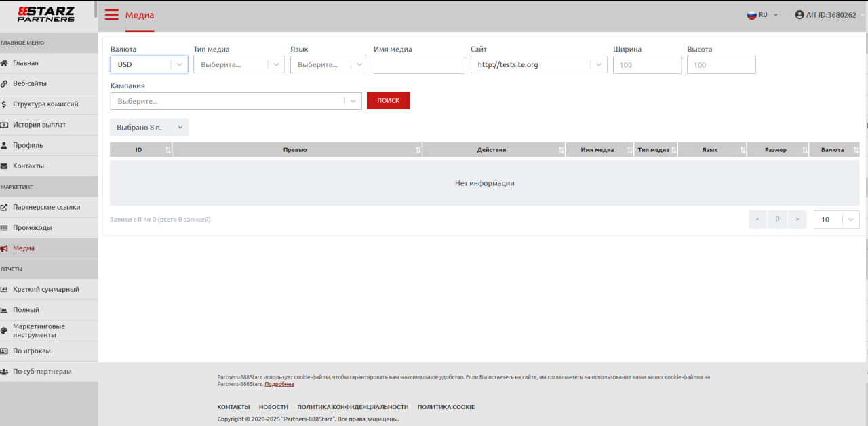This screenshot has height=426, width=868.
Task: Click the Russian flag language icon
Action: [x=751, y=15]
